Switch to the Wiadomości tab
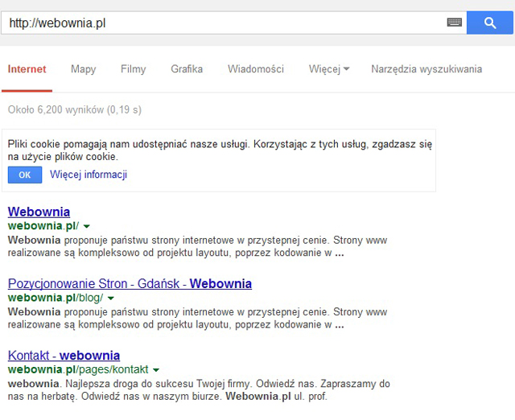The width and height of the screenshot is (515, 420). (x=255, y=69)
